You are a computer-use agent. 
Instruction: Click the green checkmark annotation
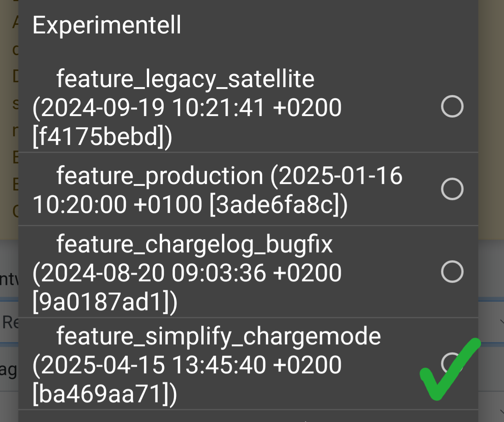(x=450, y=369)
